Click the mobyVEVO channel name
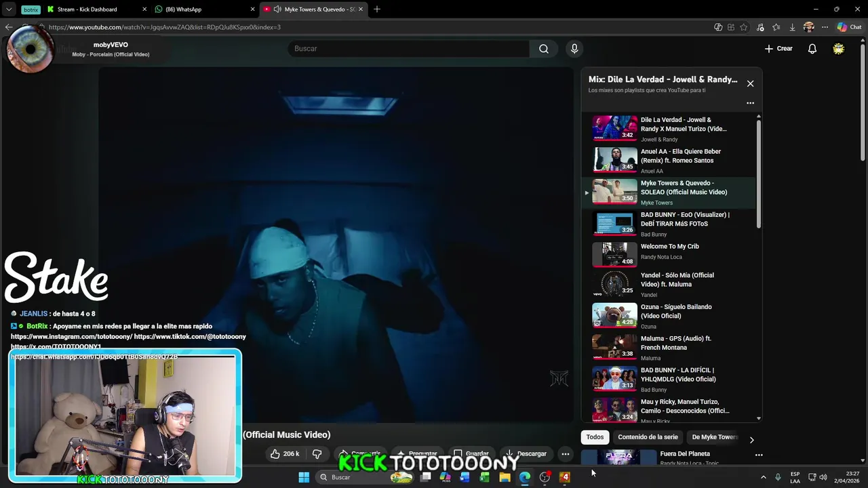The image size is (868, 488). [x=111, y=45]
